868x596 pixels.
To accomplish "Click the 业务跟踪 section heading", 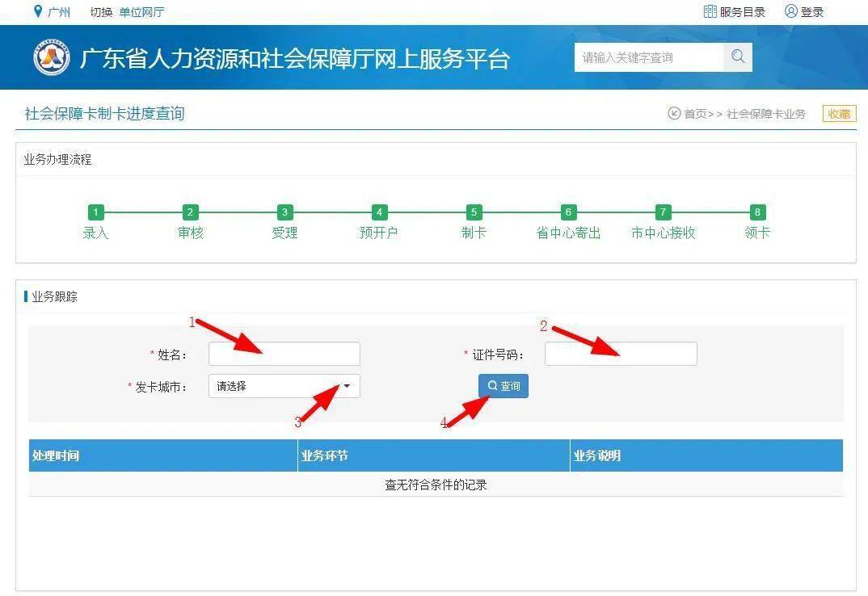I will 54,296.
